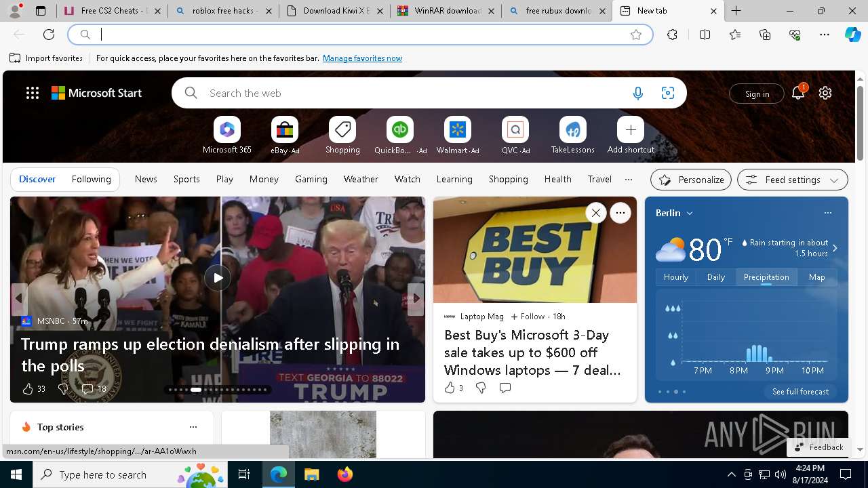Start voice search with microphone icon
Image resolution: width=868 pixels, height=488 pixels.
pyautogui.click(x=637, y=93)
